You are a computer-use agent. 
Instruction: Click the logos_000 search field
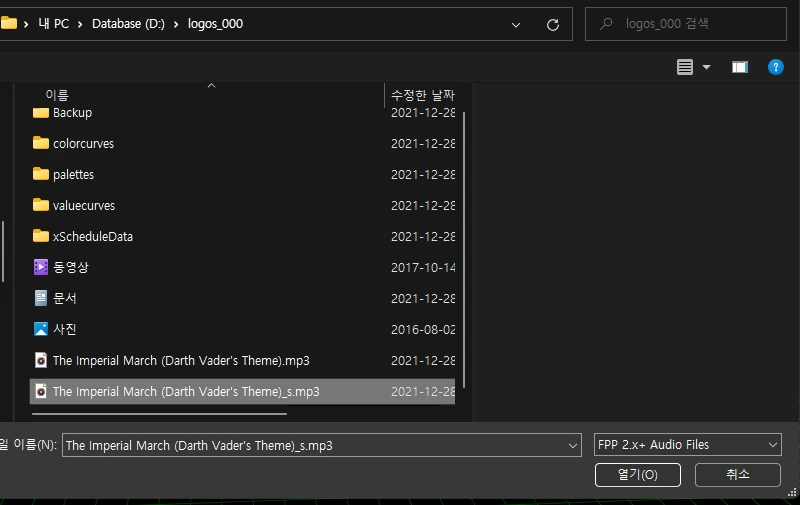tap(685, 23)
